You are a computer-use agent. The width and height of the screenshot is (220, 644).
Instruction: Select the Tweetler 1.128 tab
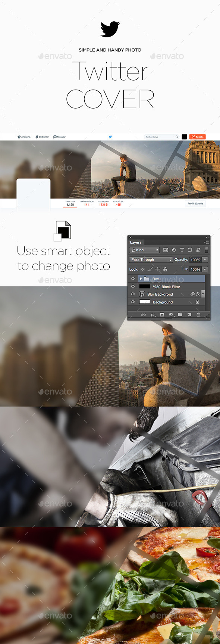click(x=70, y=203)
